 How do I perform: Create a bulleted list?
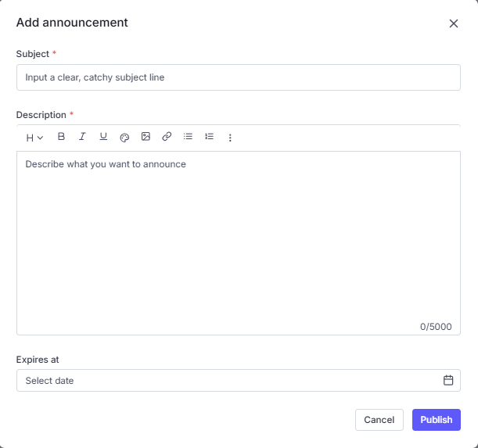pyautogui.click(x=188, y=137)
